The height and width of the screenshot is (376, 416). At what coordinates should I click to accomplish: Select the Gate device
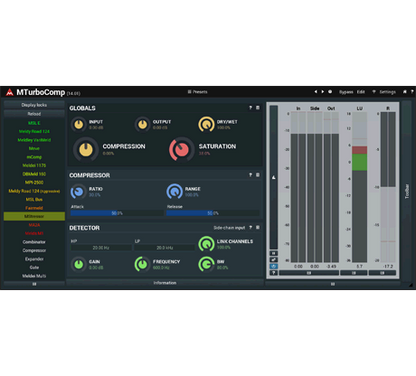click(x=34, y=267)
